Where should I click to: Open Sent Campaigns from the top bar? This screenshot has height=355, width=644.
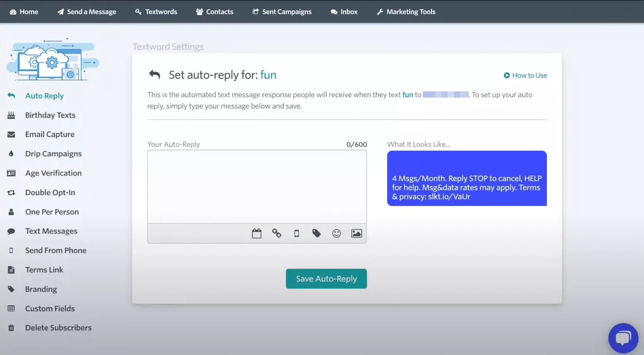(x=282, y=11)
